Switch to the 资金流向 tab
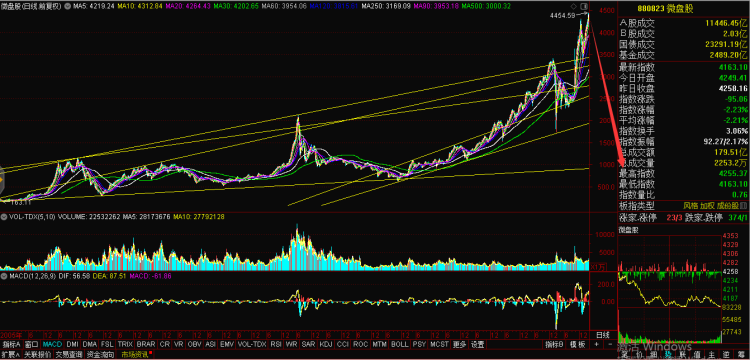750x360 pixels. pyautogui.click(x=101, y=355)
